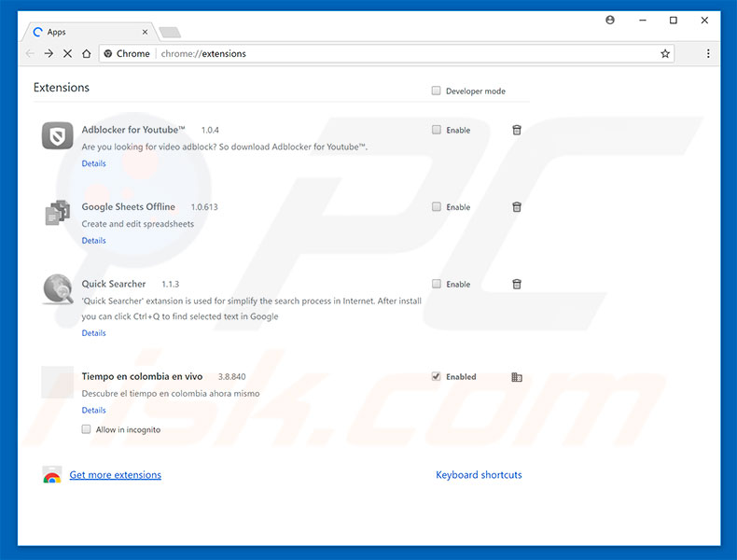Click the Google Sheets Offline title
The width and height of the screenshot is (737, 560).
[129, 207]
